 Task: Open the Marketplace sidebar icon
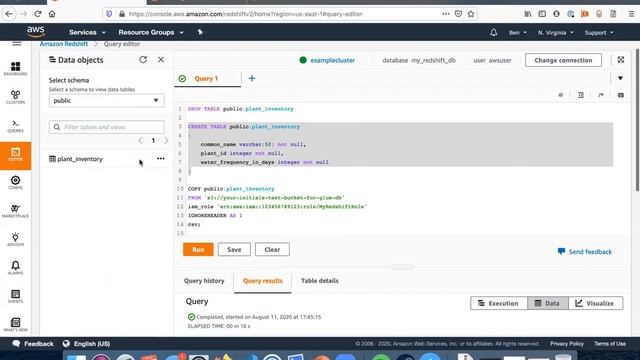click(x=16, y=211)
